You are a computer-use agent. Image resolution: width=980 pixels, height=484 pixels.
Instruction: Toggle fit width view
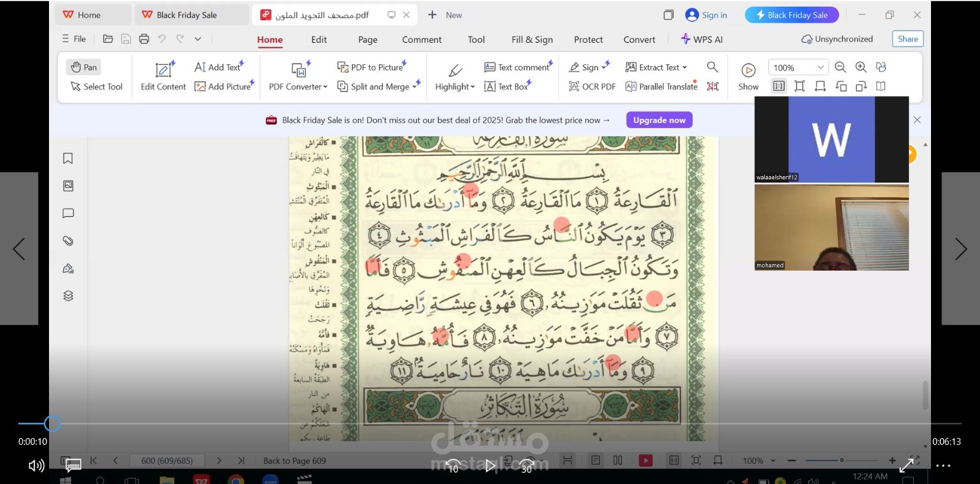tap(820, 86)
